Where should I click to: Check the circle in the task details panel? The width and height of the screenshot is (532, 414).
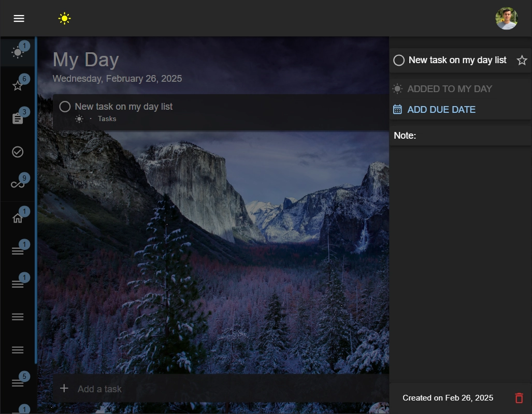(399, 61)
